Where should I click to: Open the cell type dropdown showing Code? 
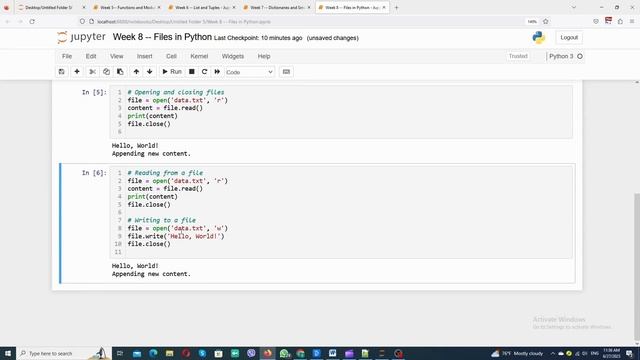click(249, 72)
